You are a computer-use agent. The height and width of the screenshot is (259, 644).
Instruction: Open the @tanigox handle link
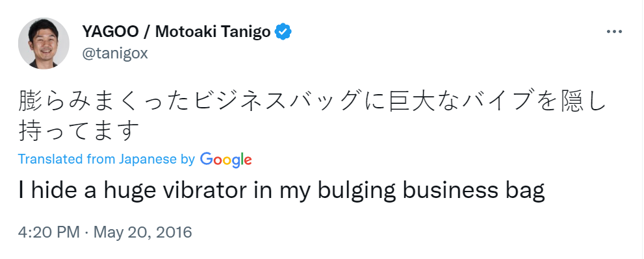tap(115, 53)
